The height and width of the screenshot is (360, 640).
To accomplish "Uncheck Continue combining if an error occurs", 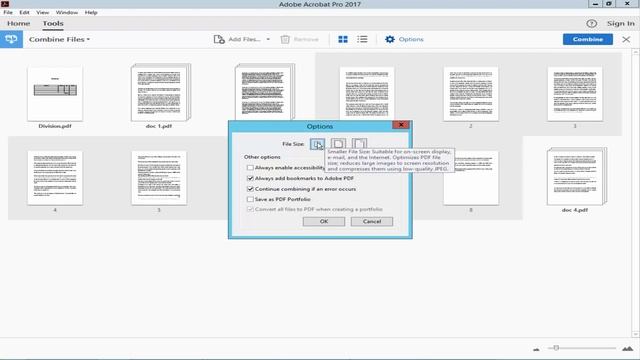I will tap(250, 189).
